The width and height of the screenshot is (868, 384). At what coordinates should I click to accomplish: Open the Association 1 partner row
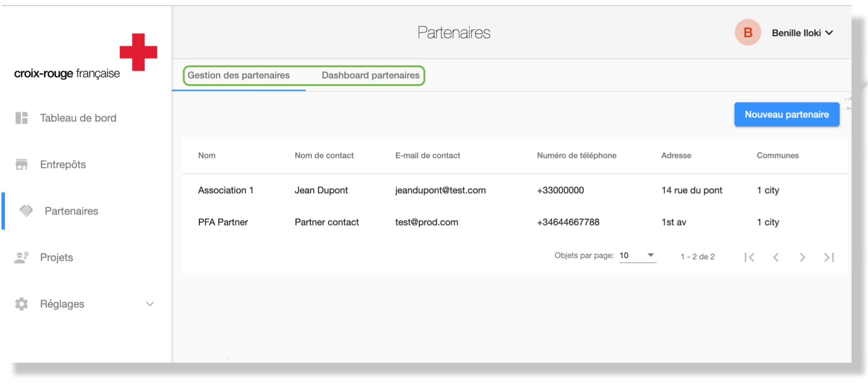click(x=226, y=190)
